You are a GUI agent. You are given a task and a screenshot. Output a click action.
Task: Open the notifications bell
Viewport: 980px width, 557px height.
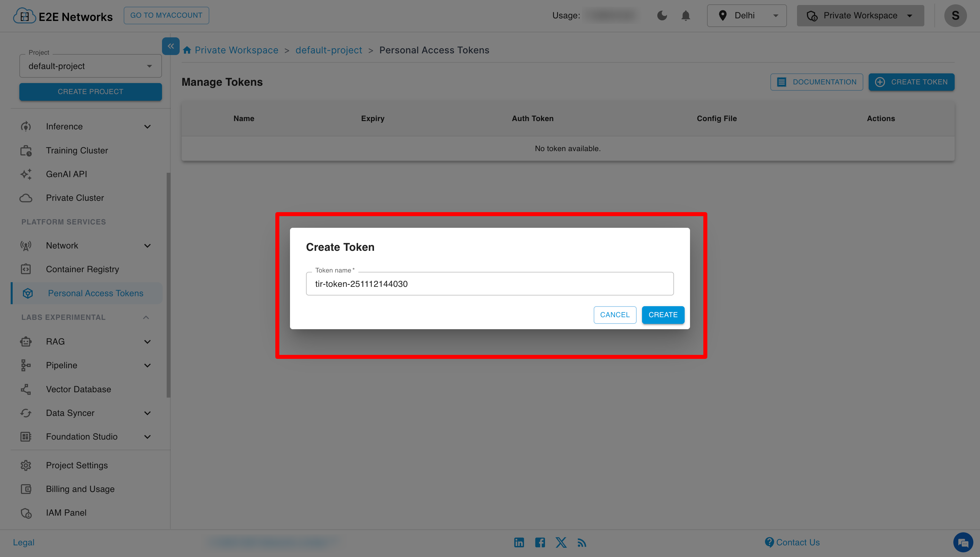click(686, 16)
